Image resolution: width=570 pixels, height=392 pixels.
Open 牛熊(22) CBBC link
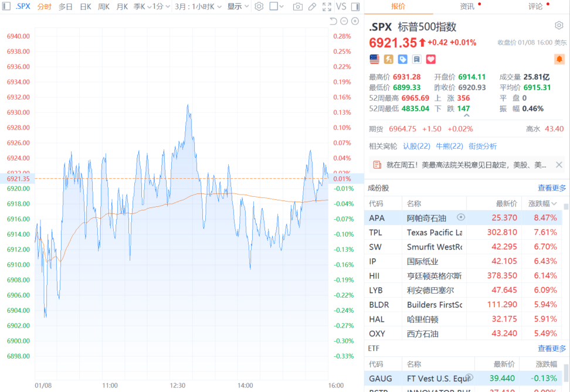449,146
